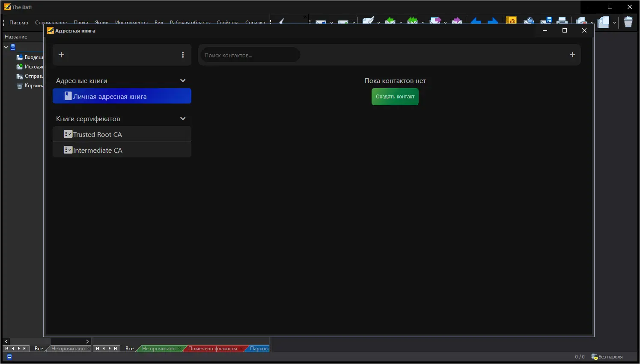Image resolution: width=640 pixels, height=364 pixels.
Task: Collapse the Книги сертификатов section
Action: point(183,118)
